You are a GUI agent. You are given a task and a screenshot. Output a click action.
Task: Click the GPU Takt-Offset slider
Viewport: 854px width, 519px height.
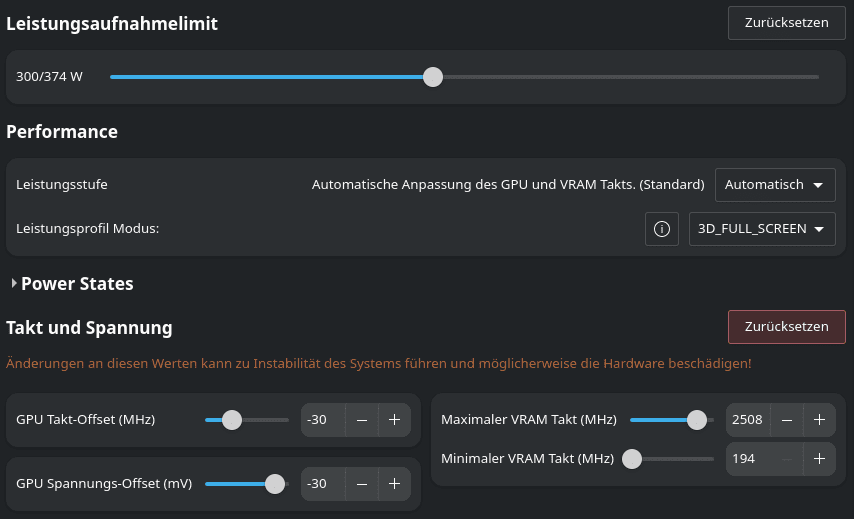[247, 420]
